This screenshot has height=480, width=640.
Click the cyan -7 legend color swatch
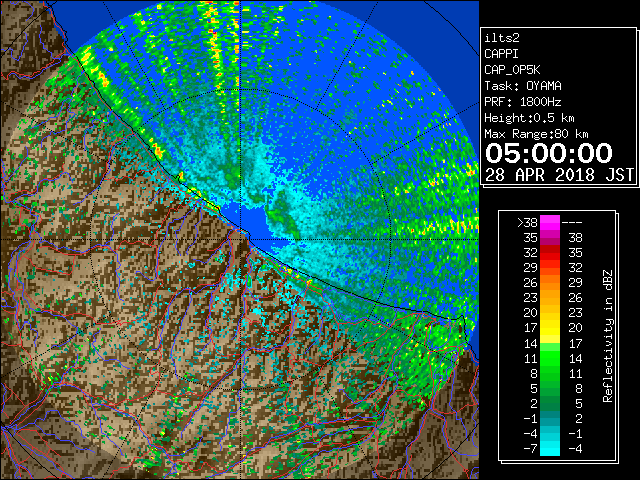pos(550,448)
